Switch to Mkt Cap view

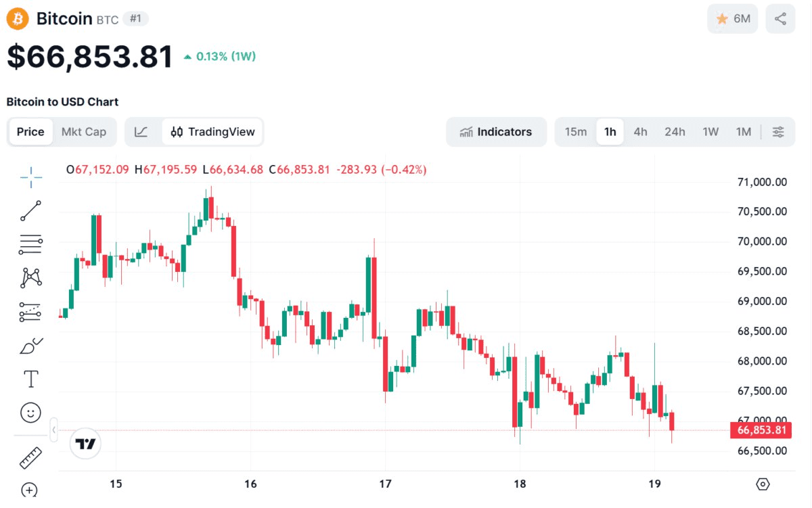pyautogui.click(x=84, y=132)
